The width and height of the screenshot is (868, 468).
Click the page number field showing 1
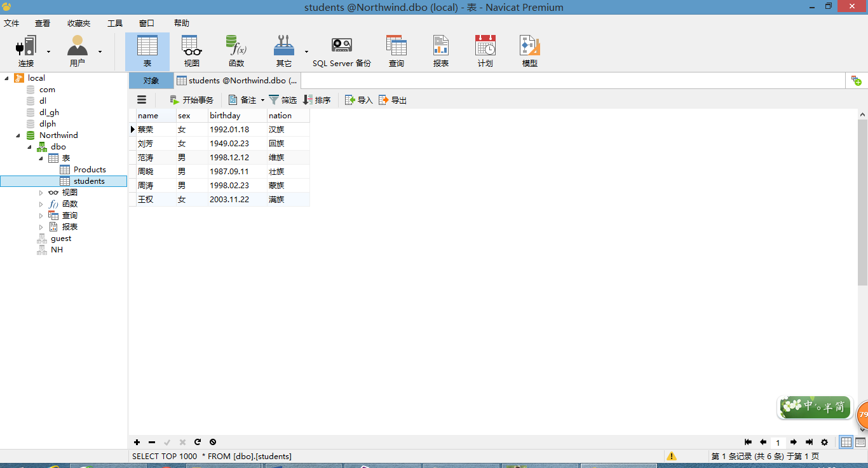point(778,443)
